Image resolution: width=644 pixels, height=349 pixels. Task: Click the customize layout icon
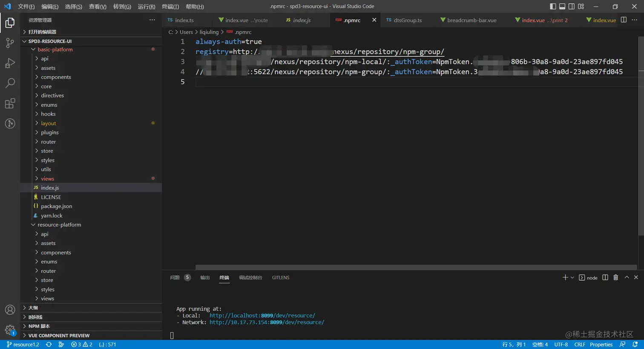point(581,6)
